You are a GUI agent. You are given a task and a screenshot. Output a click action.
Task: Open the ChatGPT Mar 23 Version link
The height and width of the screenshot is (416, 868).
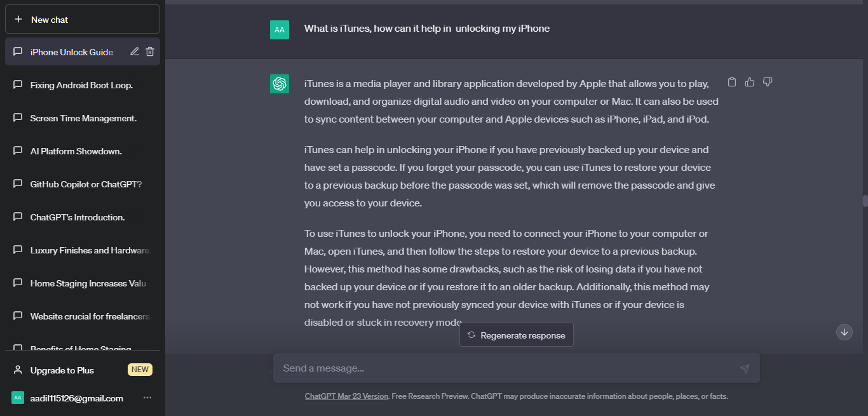(x=346, y=396)
